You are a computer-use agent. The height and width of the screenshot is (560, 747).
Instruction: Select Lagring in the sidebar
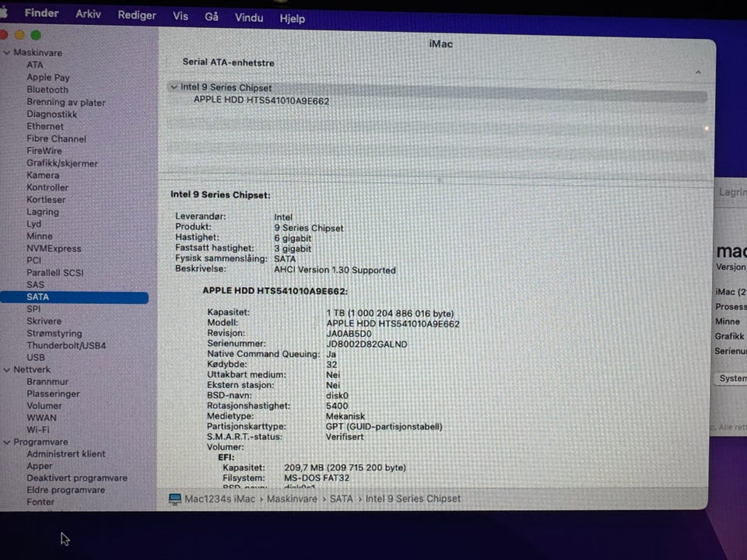[x=42, y=212]
